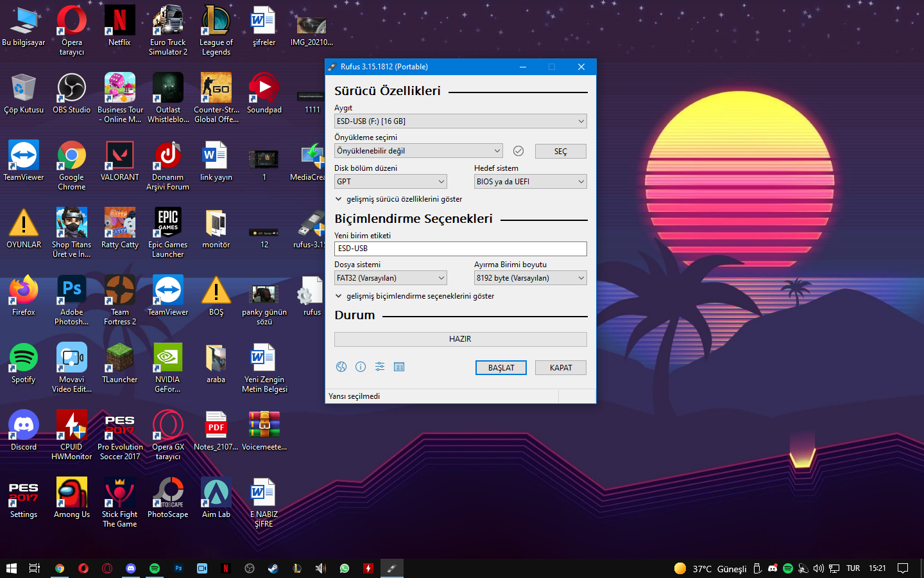
Task: Open Aygıt device dropdown ESD-USB
Action: pyautogui.click(x=461, y=121)
